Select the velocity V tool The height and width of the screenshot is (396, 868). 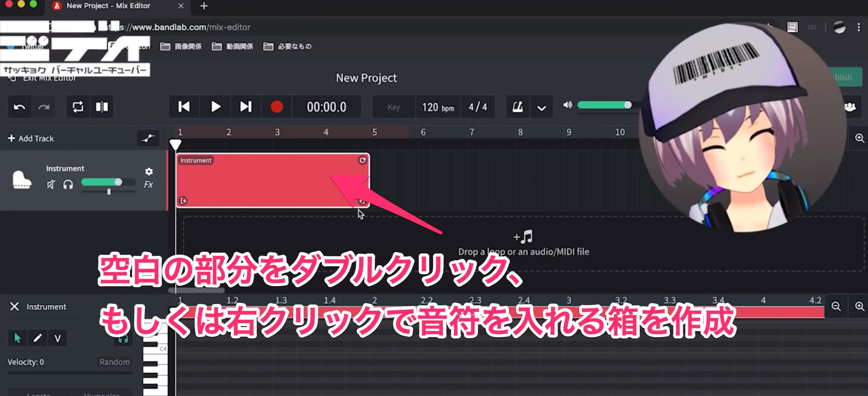tap(57, 338)
